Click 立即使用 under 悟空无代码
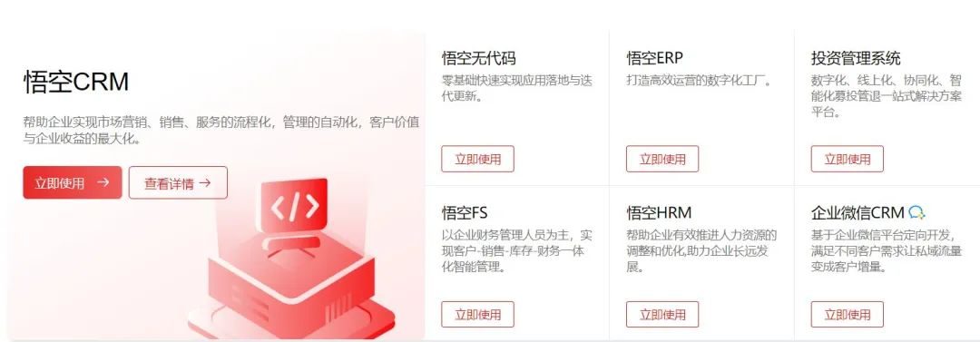The height and width of the screenshot is (342, 980). (477, 159)
